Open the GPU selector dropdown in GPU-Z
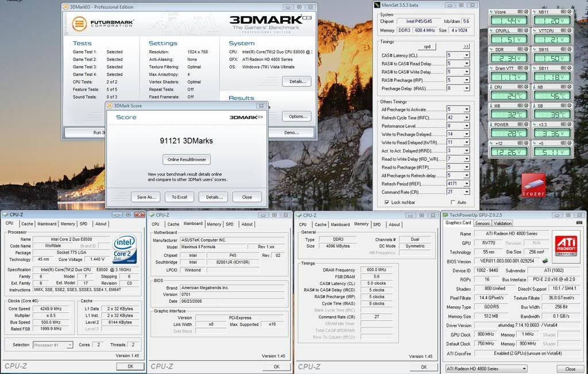The width and height of the screenshot is (588, 374). coord(486,369)
